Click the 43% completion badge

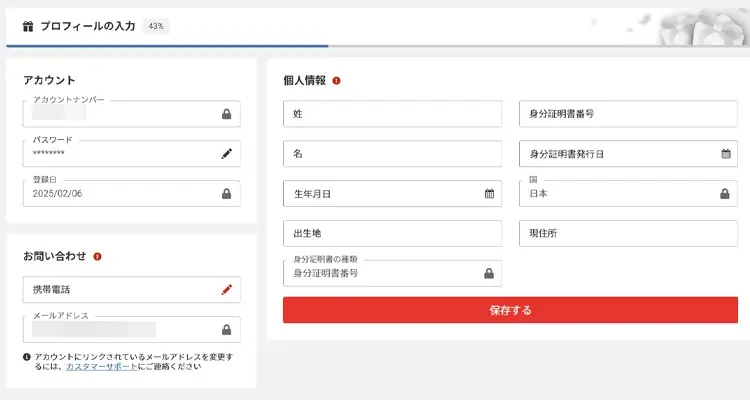[156, 26]
